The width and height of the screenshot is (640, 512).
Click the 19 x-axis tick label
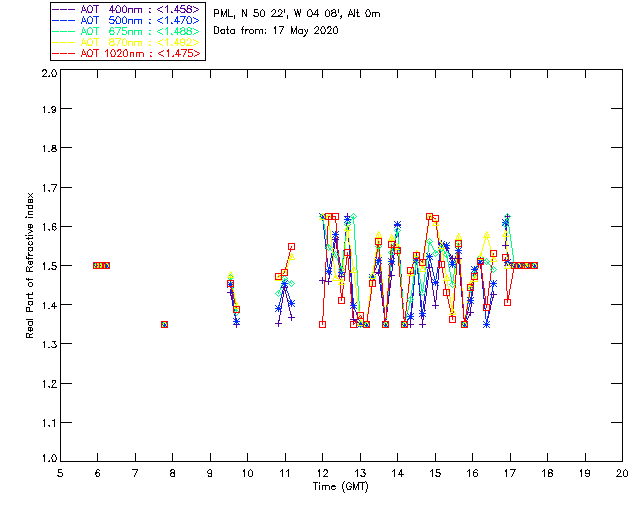pyautogui.click(x=585, y=473)
